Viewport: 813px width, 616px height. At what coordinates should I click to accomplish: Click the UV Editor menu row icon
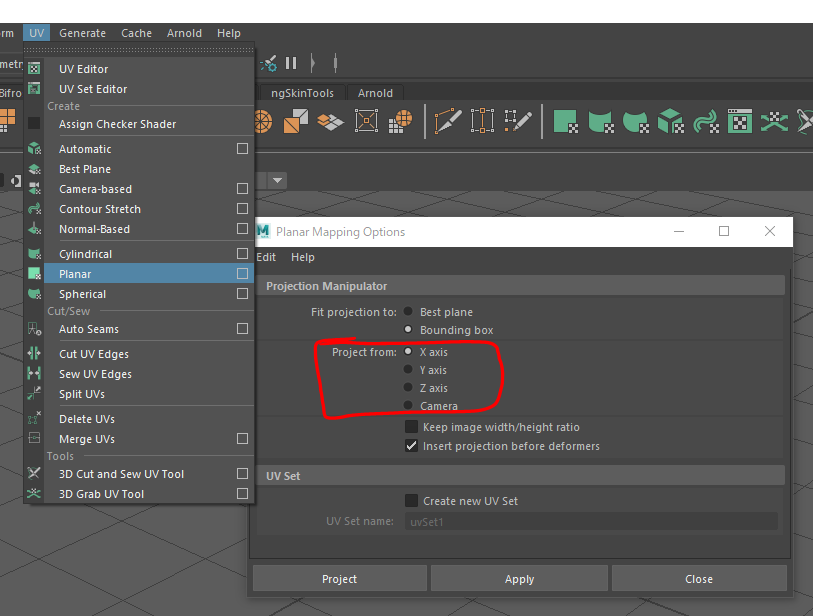pos(34,69)
